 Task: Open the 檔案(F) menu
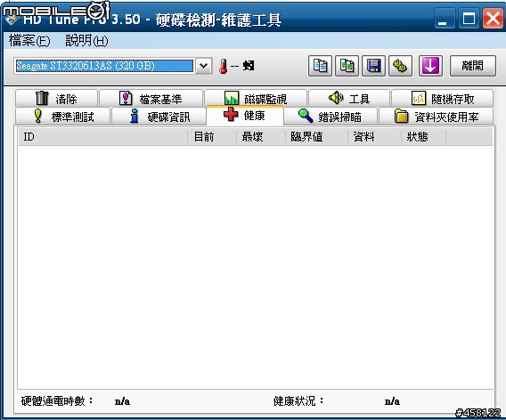point(29,41)
